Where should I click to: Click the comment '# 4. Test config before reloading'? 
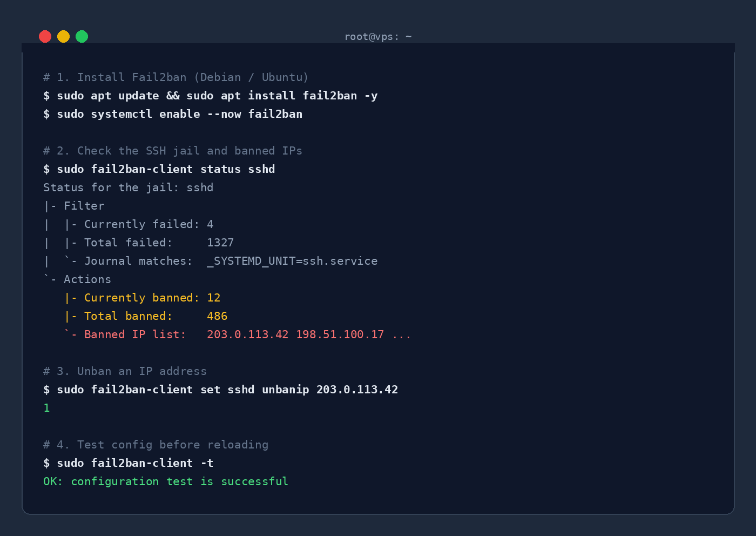click(x=156, y=445)
